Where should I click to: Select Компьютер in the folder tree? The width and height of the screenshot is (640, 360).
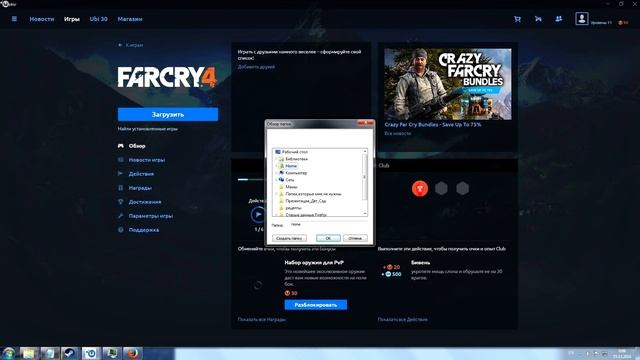coord(296,173)
